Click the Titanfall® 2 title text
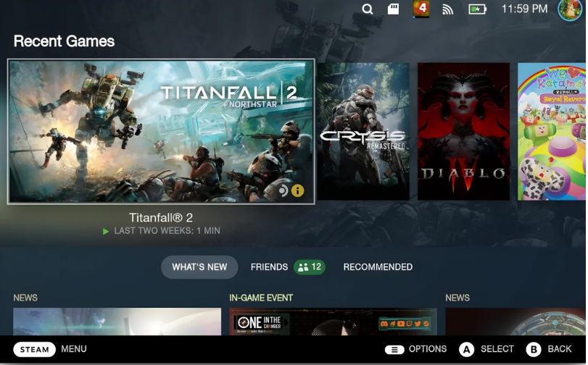 pyautogui.click(x=161, y=218)
